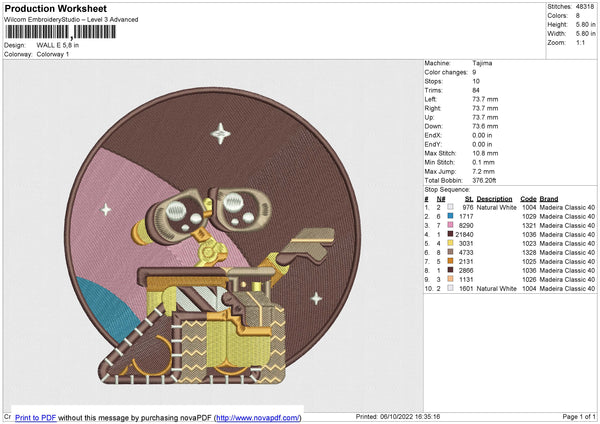The width and height of the screenshot is (600, 424).
Task: Click the Print to PDF link
Action: [36, 417]
